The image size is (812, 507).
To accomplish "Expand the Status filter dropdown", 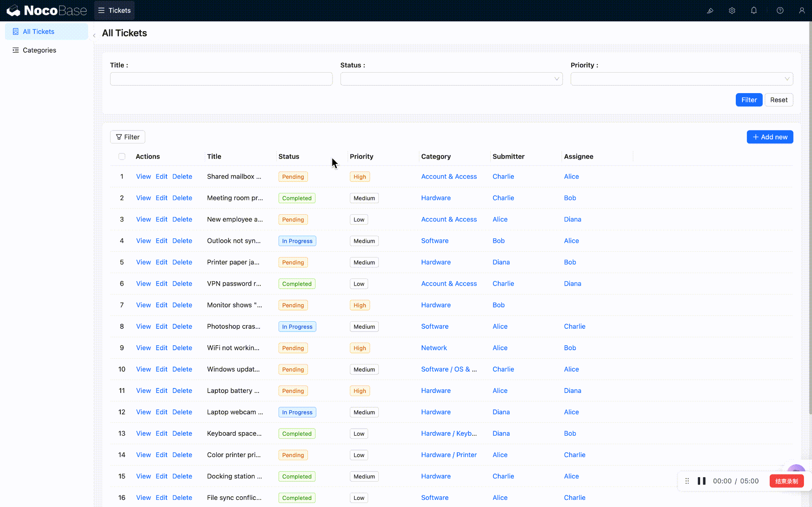I will (451, 79).
